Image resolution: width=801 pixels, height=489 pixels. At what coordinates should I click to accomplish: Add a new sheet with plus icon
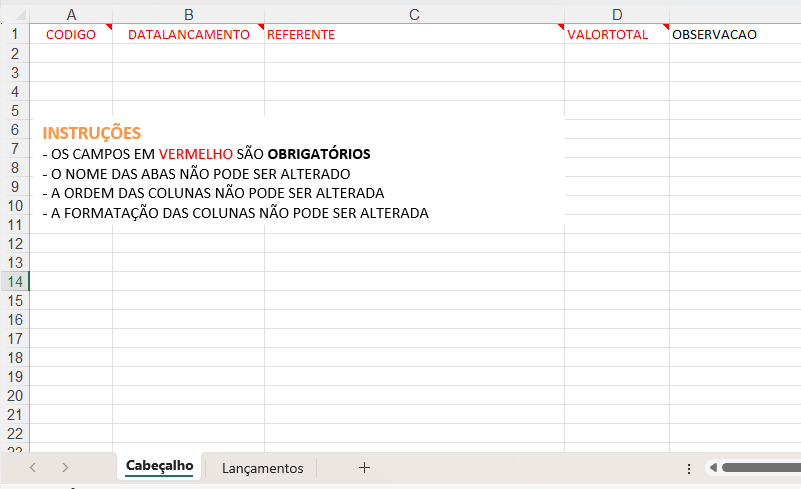(x=364, y=467)
